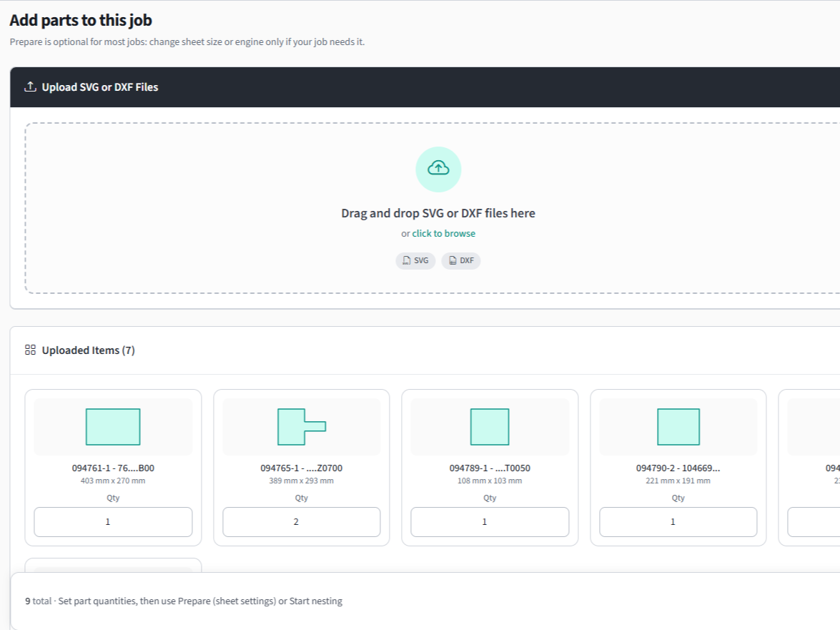Click the partially visible fifth part card
Screen dimensions: 840x630
[811, 467]
